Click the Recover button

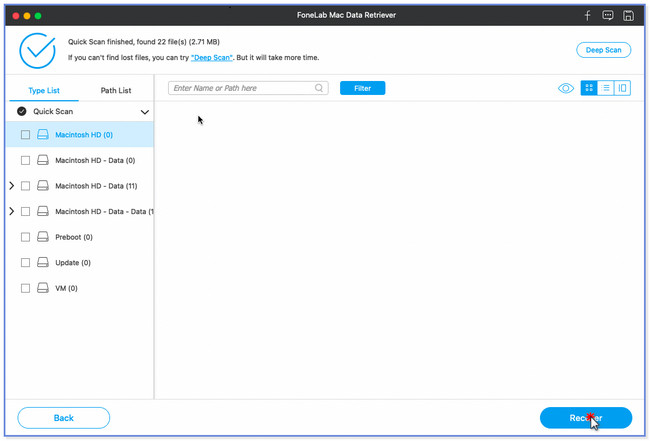pyautogui.click(x=586, y=418)
